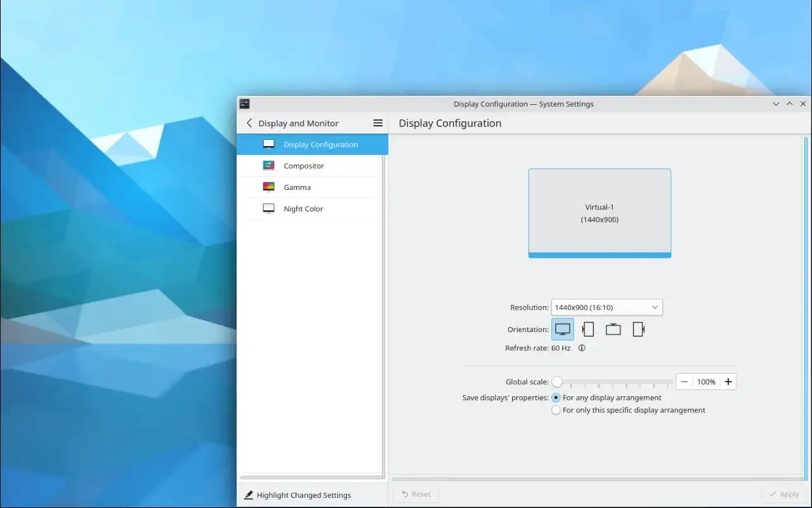Screen dimensions: 812x508
Task: Click the Display Configuration monitor icon
Action: (269, 144)
